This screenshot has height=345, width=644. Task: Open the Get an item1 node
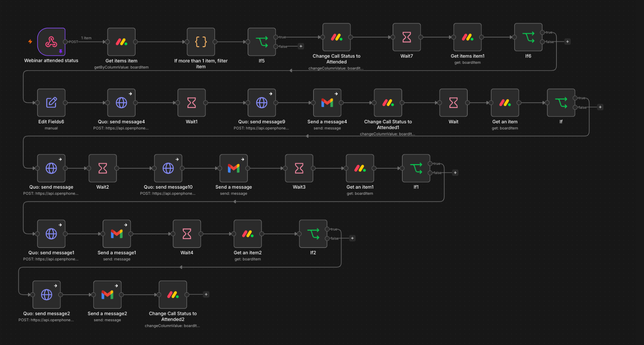click(x=360, y=168)
